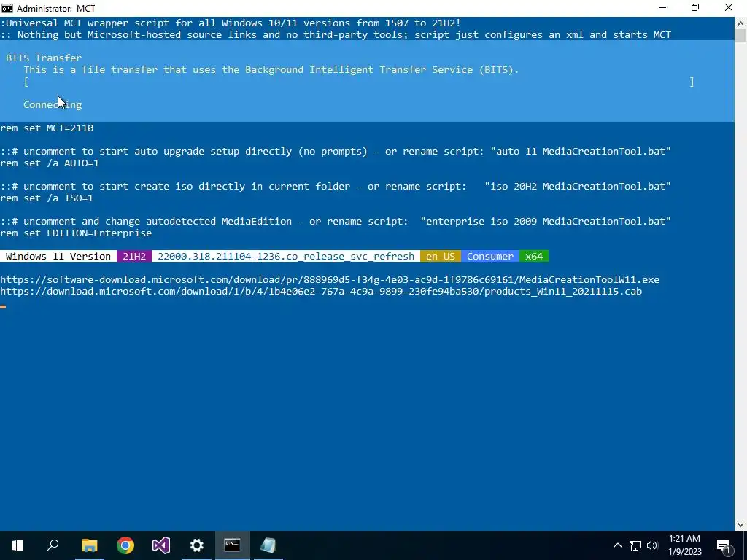
Task: Click the cmd icon in the title bar
Action: click(x=7, y=8)
